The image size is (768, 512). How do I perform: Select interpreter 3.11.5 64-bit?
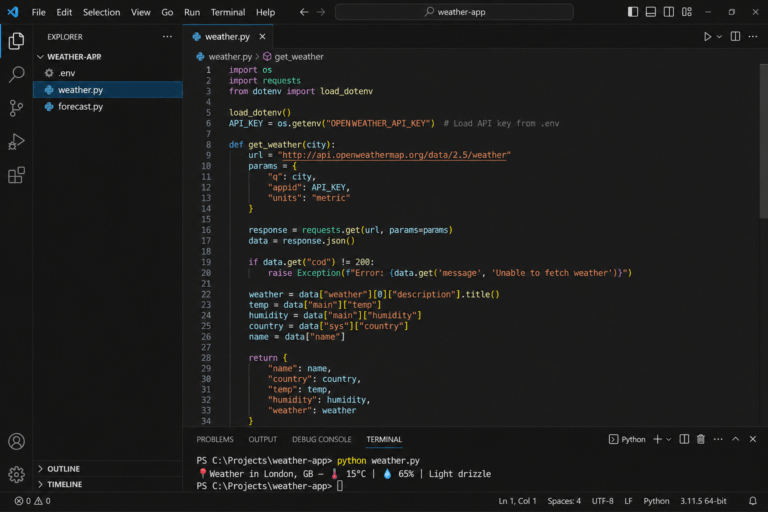[703, 501]
